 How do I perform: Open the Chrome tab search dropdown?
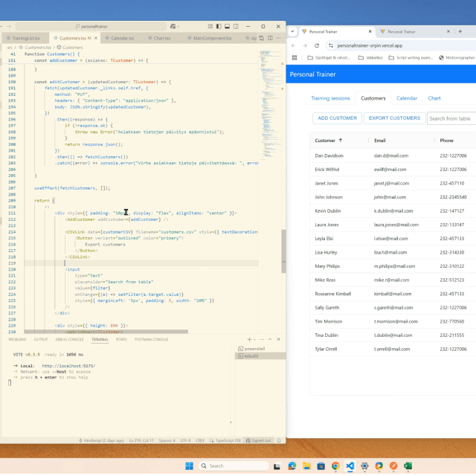pos(294,32)
